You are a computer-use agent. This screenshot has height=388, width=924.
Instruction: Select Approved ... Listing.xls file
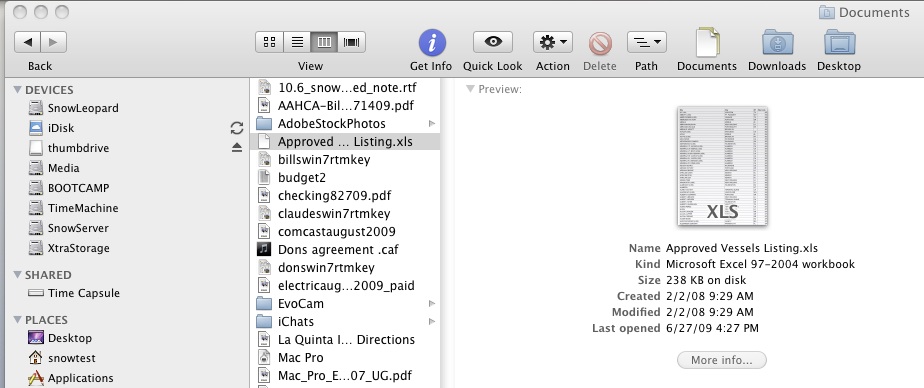pos(345,142)
